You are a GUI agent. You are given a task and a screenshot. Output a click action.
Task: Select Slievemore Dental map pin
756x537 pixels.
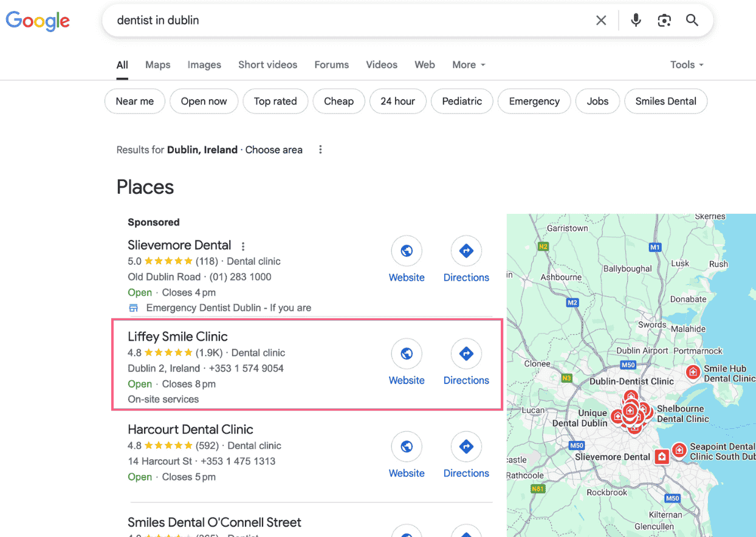coord(662,456)
